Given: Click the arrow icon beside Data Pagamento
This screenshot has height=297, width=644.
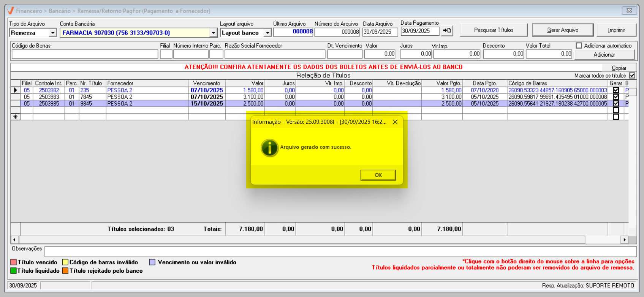Looking at the screenshot, I should click(447, 31).
